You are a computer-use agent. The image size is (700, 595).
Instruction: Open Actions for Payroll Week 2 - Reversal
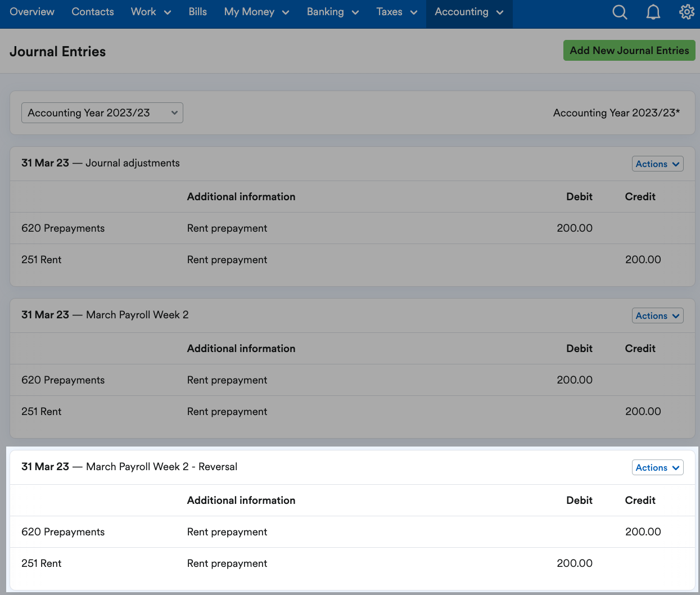point(657,468)
